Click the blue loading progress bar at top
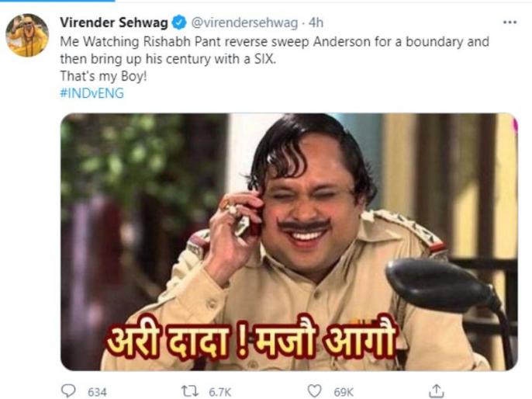 (x=57, y=1)
